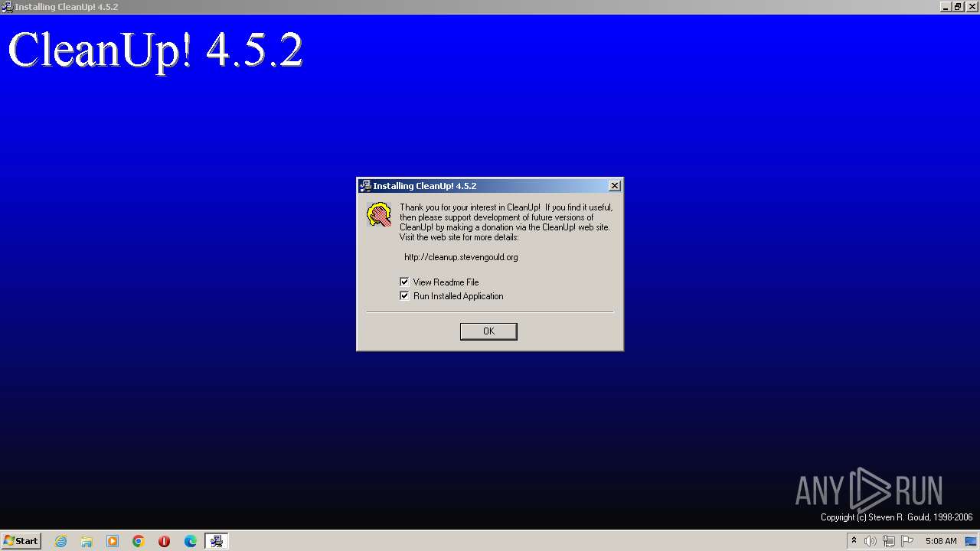Screen dimensions: 980x551
Task: Close the main Installing CleanUp! 4.5.2 window
Action: pyautogui.click(x=972, y=7)
